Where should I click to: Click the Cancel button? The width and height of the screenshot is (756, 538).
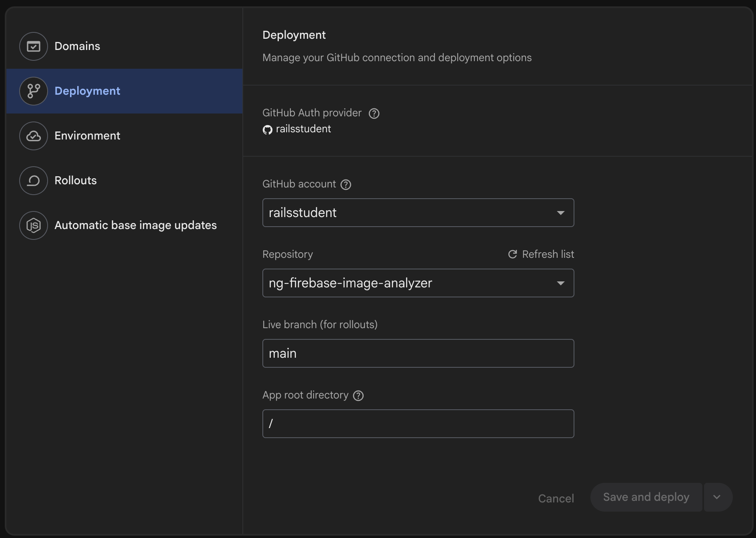[556, 498]
